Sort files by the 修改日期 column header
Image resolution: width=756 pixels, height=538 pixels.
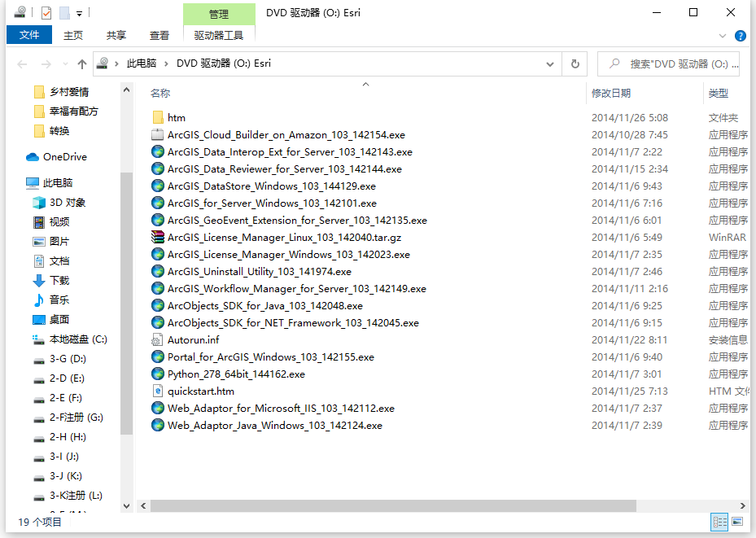(x=611, y=93)
